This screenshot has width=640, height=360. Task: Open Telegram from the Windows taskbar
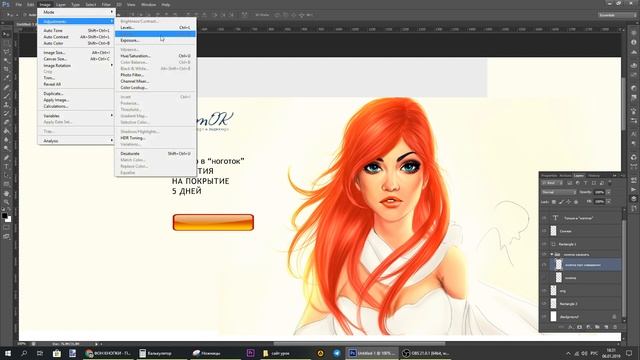pyautogui.click(x=337, y=353)
